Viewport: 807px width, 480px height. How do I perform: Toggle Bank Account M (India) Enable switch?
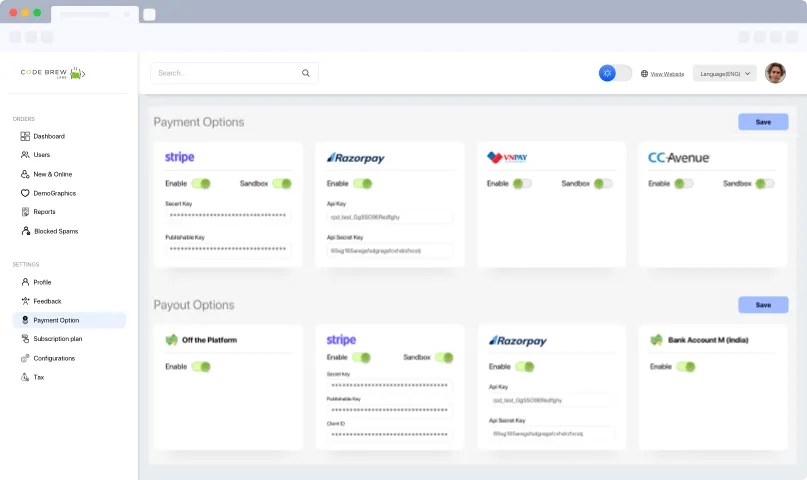point(686,367)
